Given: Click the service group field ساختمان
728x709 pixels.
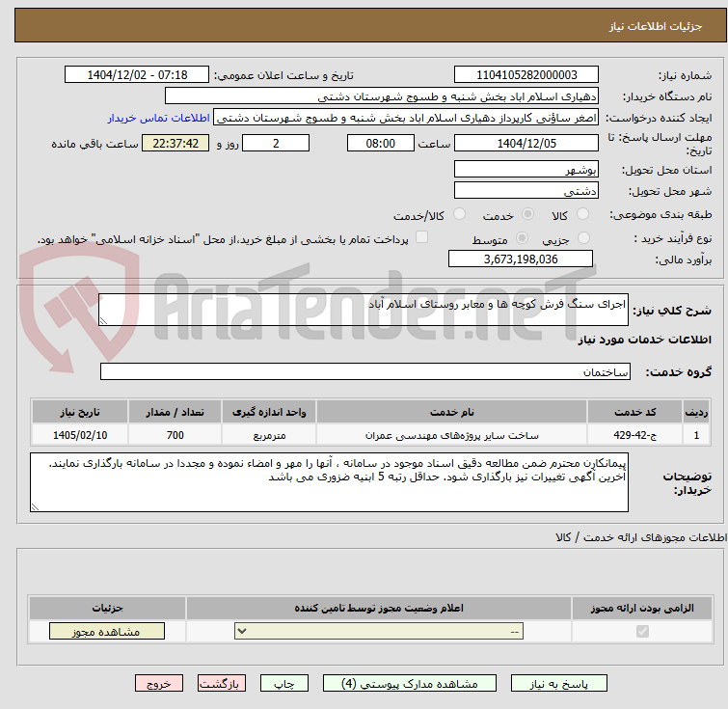Looking at the screenshot, I should pos(364,371).
